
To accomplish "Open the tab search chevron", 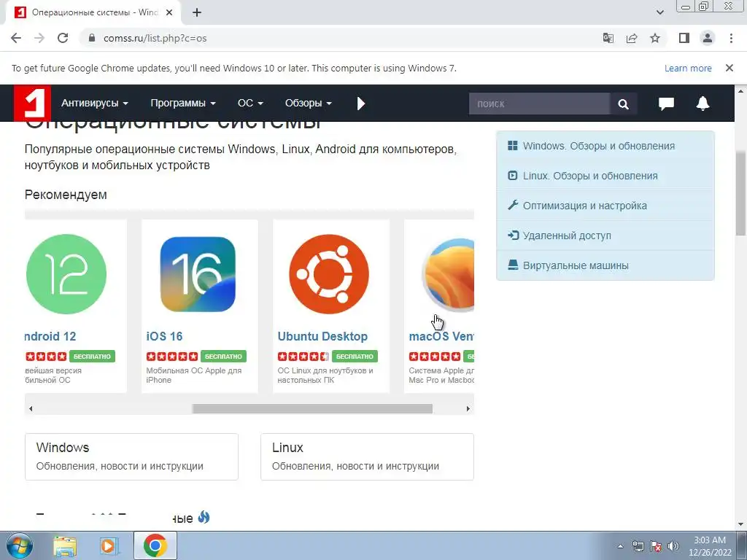I will [659, 12].
